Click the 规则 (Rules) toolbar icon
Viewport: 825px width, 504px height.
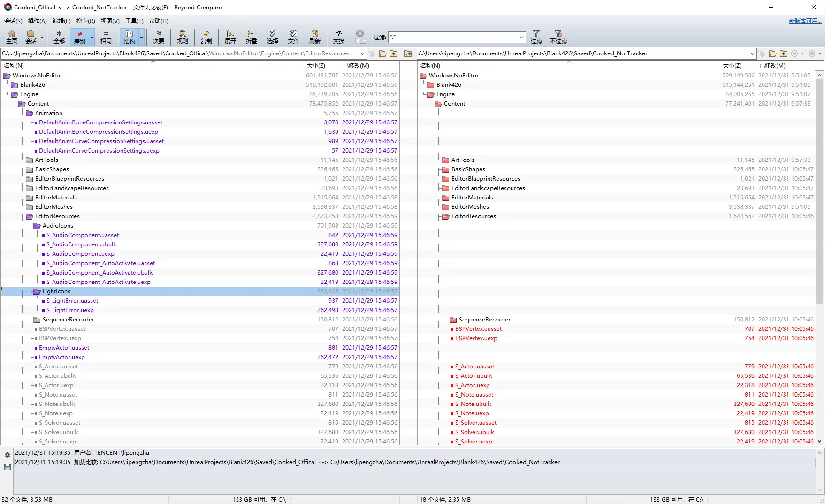pos(182,37)
